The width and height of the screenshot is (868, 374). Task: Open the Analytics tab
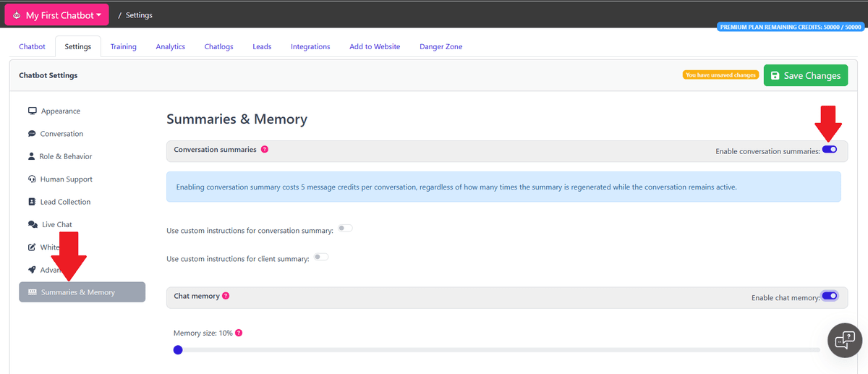coord(170,46)
